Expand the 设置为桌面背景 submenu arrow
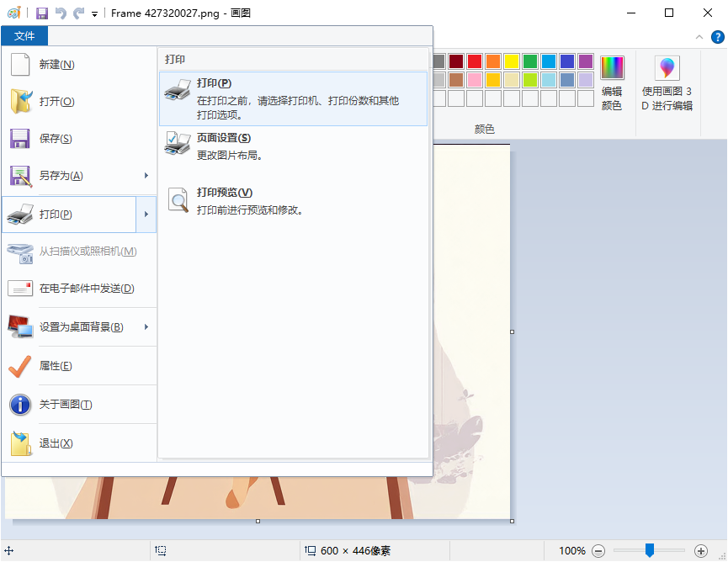The width and height of the screenshot is (728, 562). [x=146, y=328]
